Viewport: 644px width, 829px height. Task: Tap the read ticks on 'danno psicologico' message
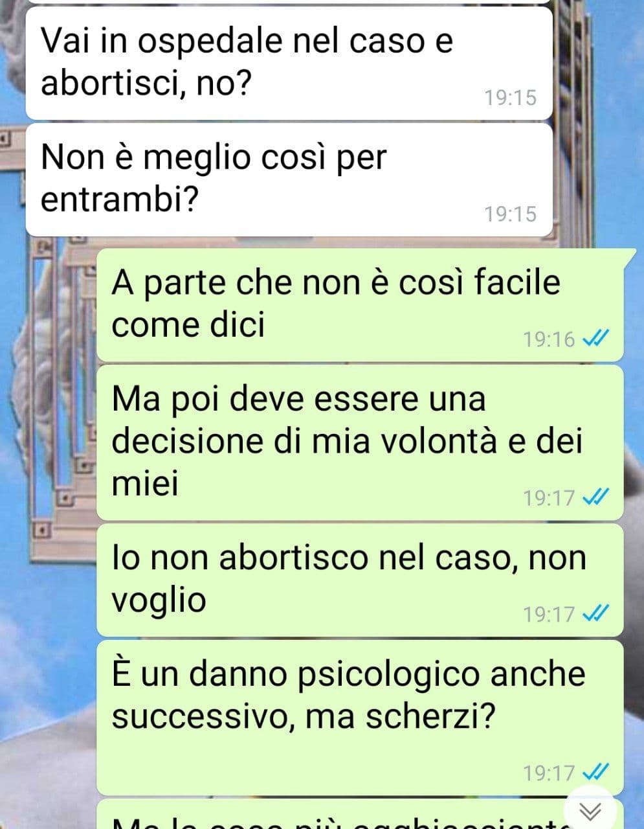[x=595, y=772]
